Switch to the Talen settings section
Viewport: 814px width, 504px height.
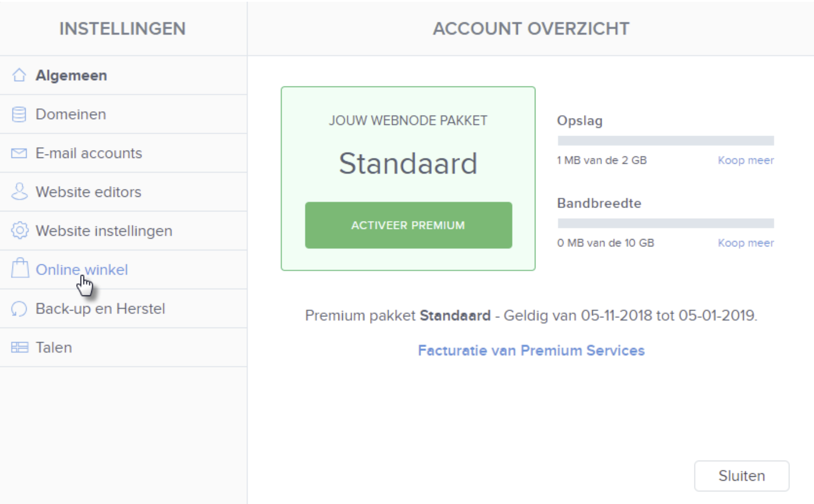(53, 347)
